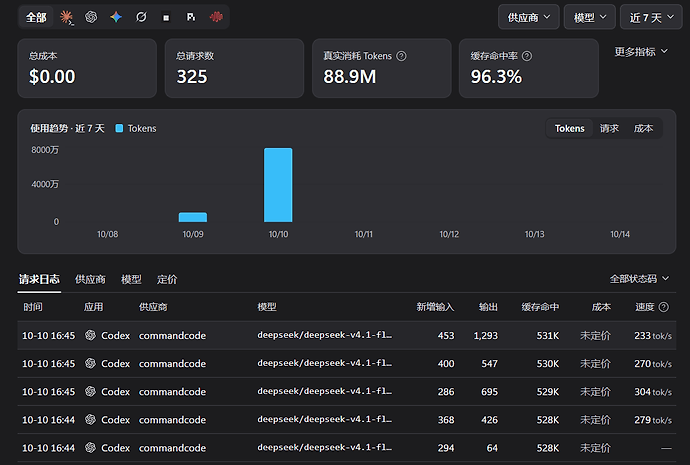This screenshot has width=690, height=465.
Task: Click model name in row with 233 tok/s
Action: coord(325,335)
